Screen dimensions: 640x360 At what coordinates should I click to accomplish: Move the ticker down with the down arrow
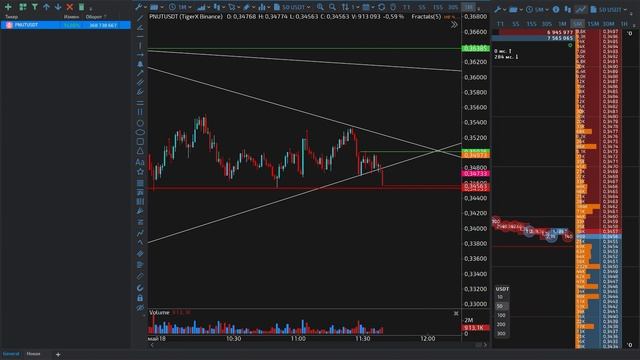click(x=58, y=7)
